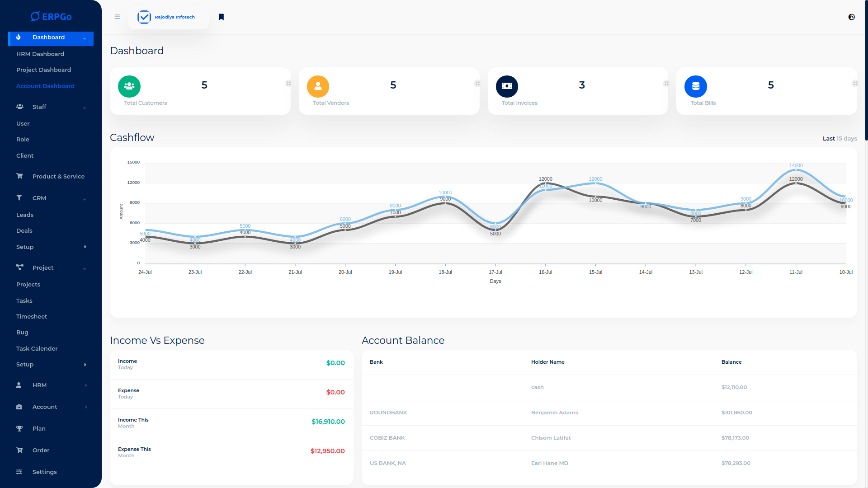
Task: Click the 11-Jul 14000 peak chart point
Action: [796, 170]
